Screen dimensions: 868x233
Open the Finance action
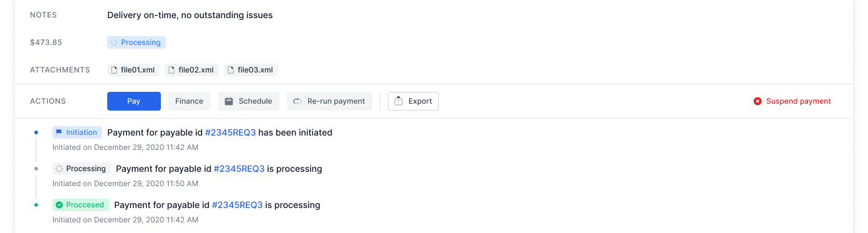tap(190, 101)
